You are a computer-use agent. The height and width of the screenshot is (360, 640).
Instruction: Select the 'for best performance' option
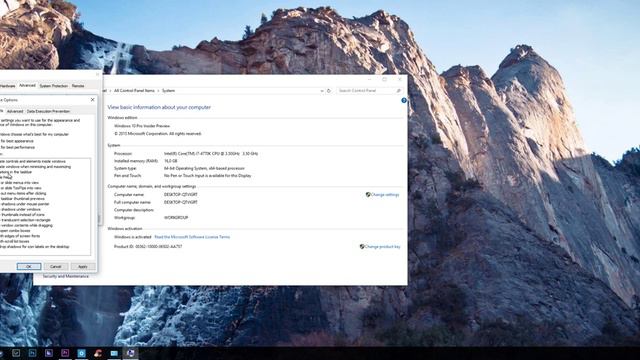[x=17, y=147]
